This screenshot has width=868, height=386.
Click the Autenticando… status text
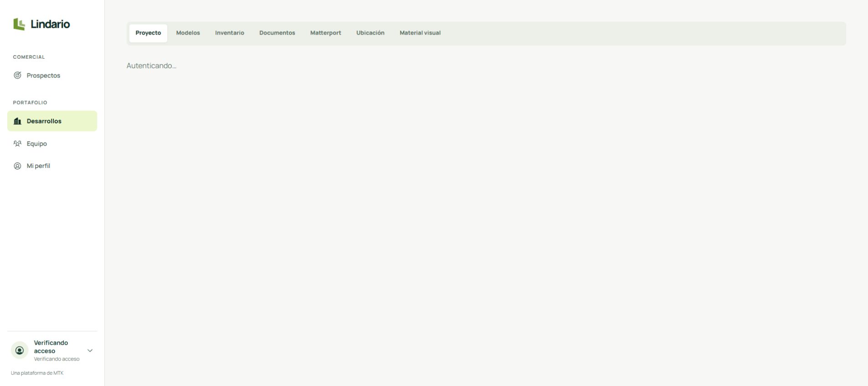[x=151, y=66]
